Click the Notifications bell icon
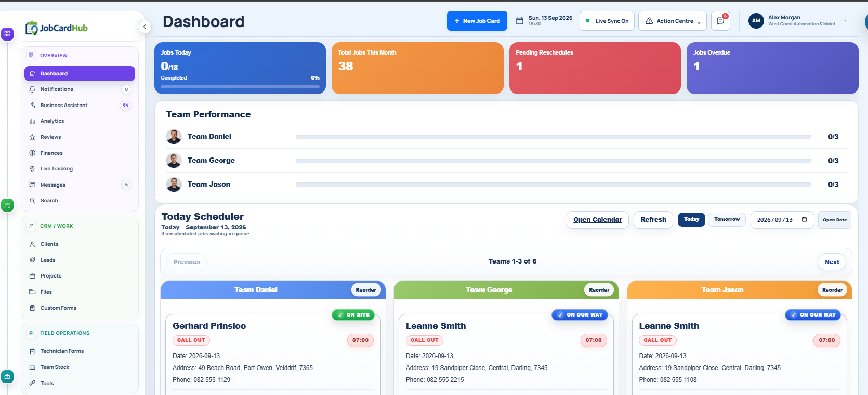Viewport: 868px width, 395px height. 32,89
